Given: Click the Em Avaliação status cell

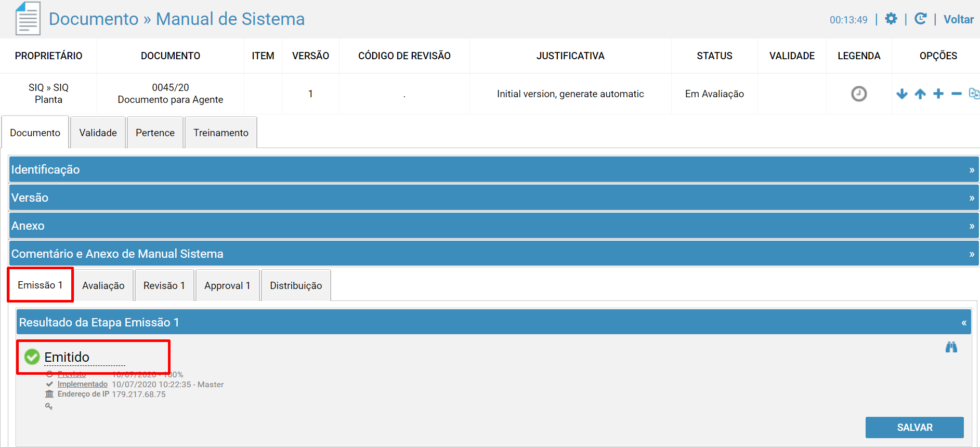Looking at the screenshot, I should click(x=714, y=94).
